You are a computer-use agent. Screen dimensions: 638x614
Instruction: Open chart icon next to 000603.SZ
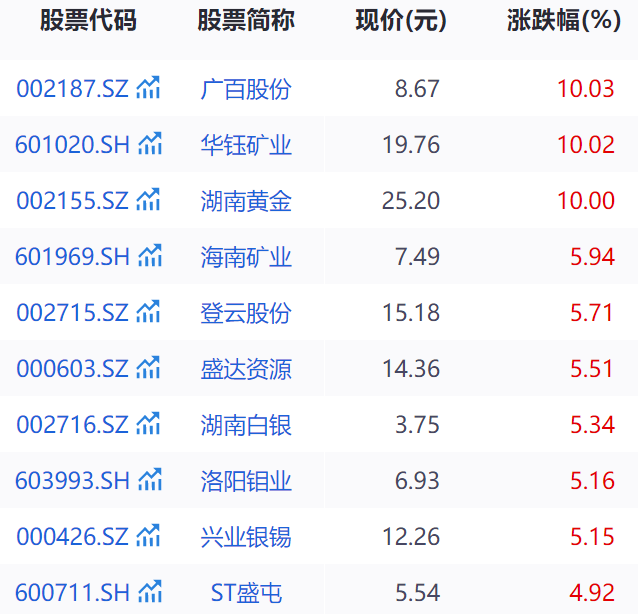click(149, 367)
